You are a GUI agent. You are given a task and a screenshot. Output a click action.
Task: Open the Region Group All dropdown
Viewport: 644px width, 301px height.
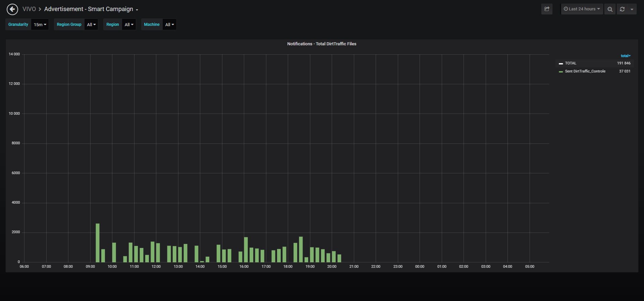point(91,24)
